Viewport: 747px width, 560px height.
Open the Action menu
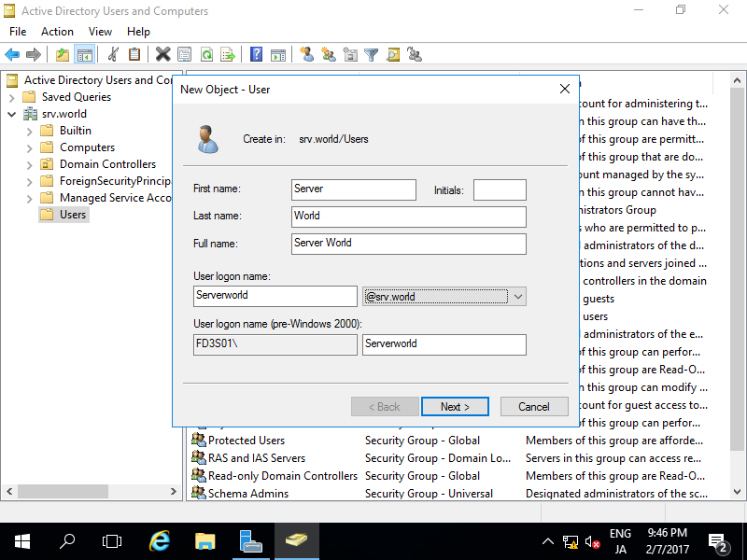pos(57,31)
